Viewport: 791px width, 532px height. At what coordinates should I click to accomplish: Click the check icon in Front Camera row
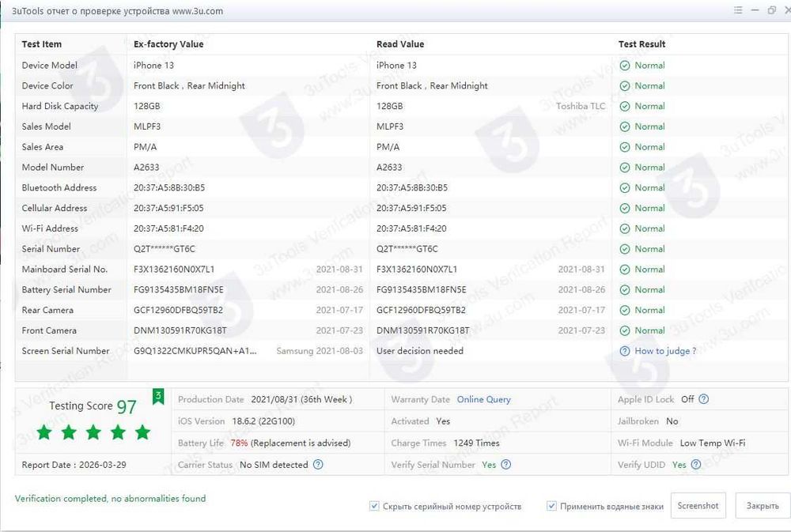point(625,330)
